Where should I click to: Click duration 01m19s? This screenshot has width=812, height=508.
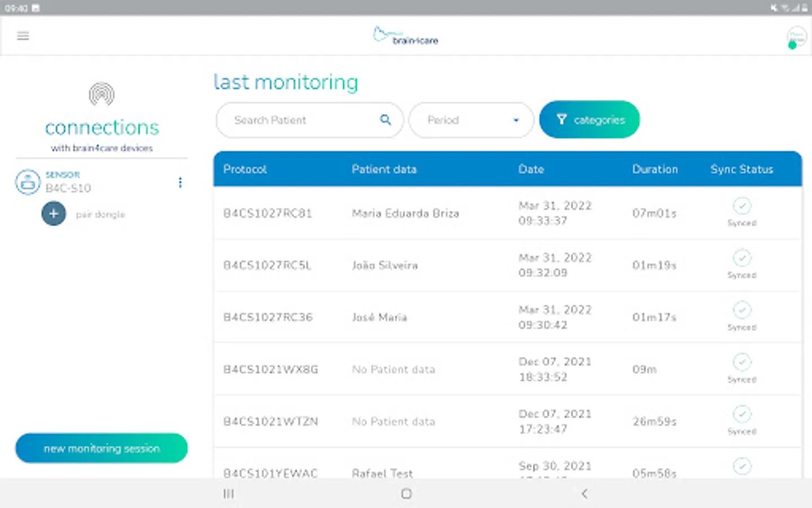click(x=654, y=265)
